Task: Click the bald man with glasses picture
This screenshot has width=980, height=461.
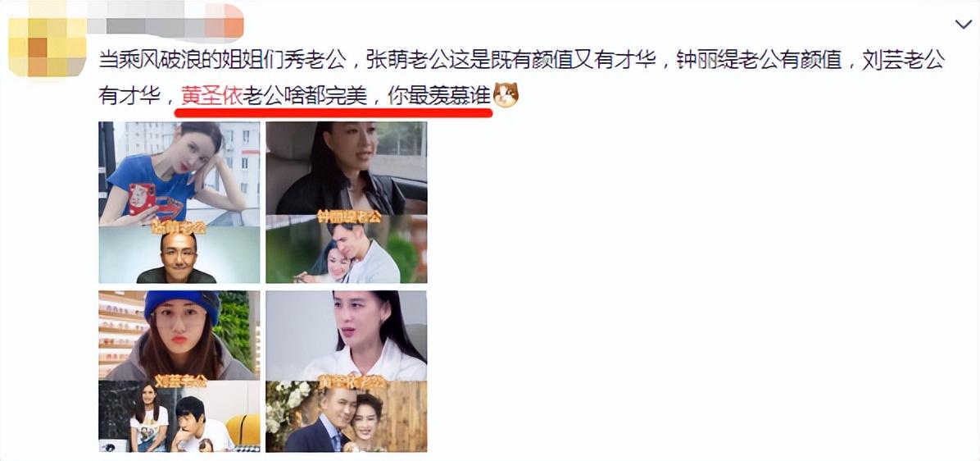Action: coord(179,255)
